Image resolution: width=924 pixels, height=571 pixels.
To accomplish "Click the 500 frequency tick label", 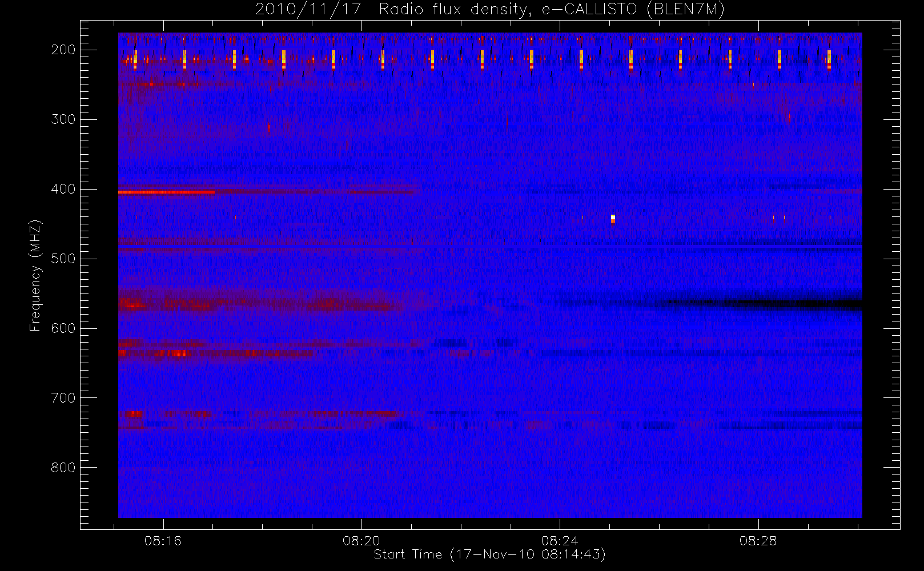I will coord(63,259).
